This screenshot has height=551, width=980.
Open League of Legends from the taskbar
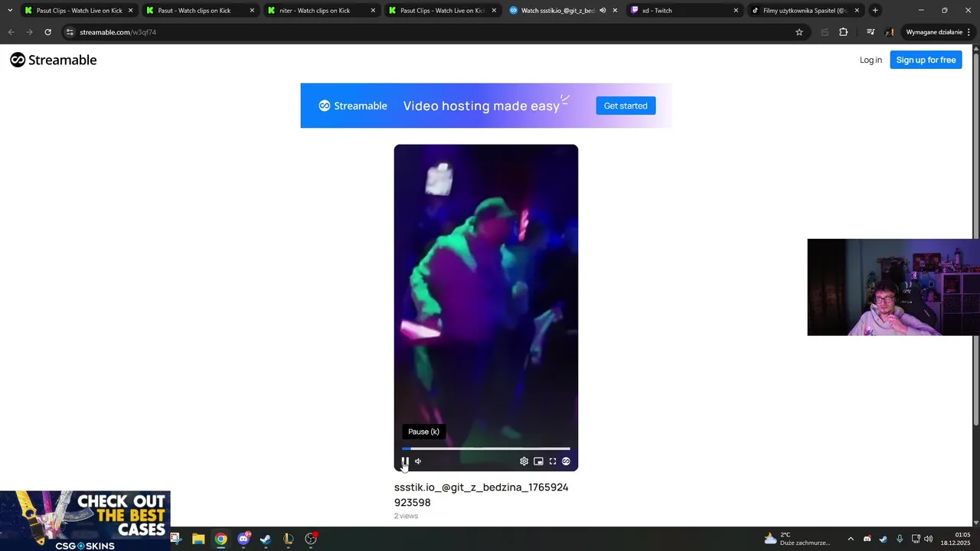(288, 539)
